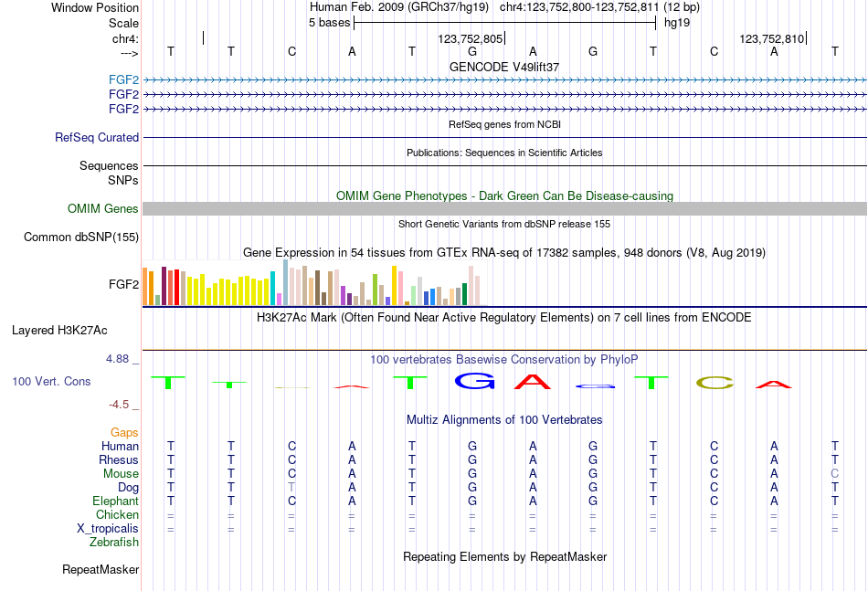Click the first green T conservation logo
This screenshot has width=868, height=591.
168,383
